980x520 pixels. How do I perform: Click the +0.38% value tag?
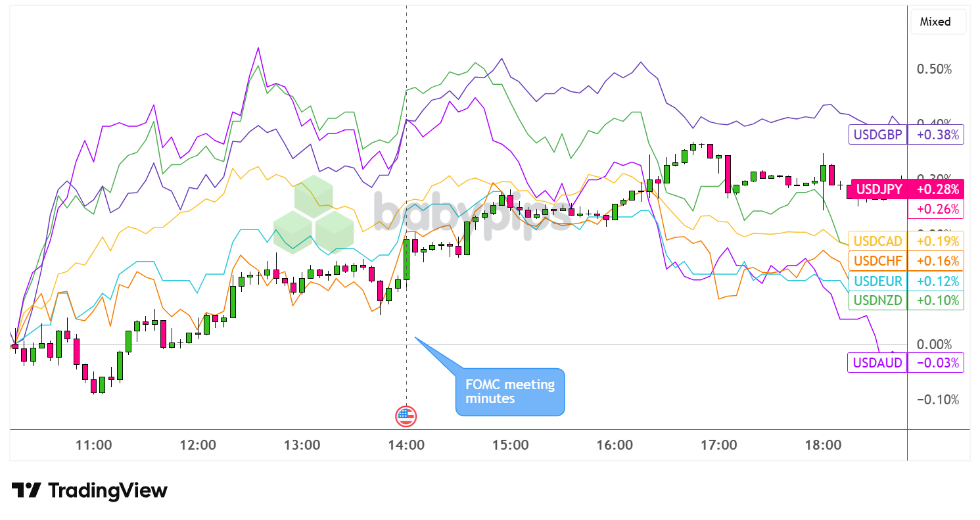pos(935,135)
